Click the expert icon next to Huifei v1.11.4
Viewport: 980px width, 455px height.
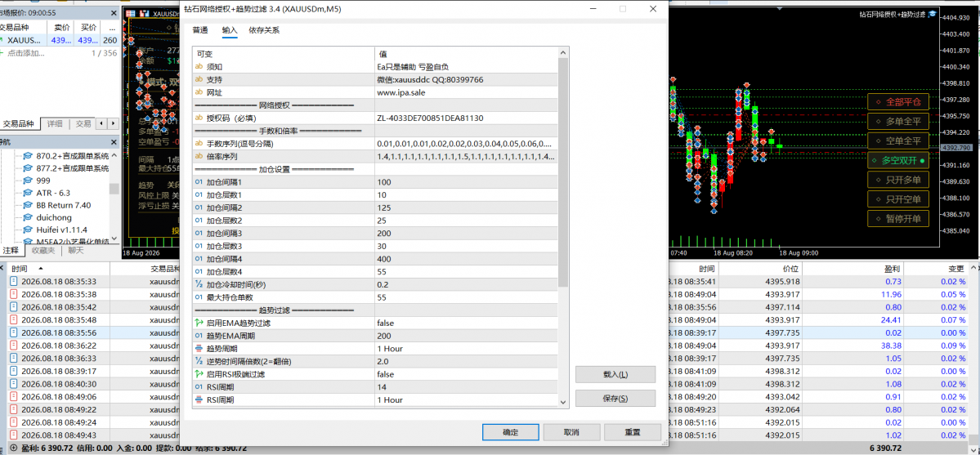click(x=28, y=230)
